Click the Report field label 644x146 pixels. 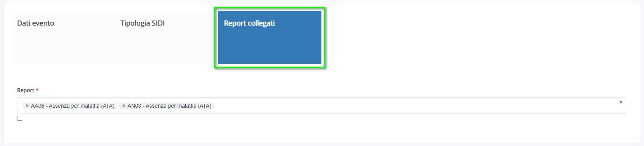[x=26, y=90]
